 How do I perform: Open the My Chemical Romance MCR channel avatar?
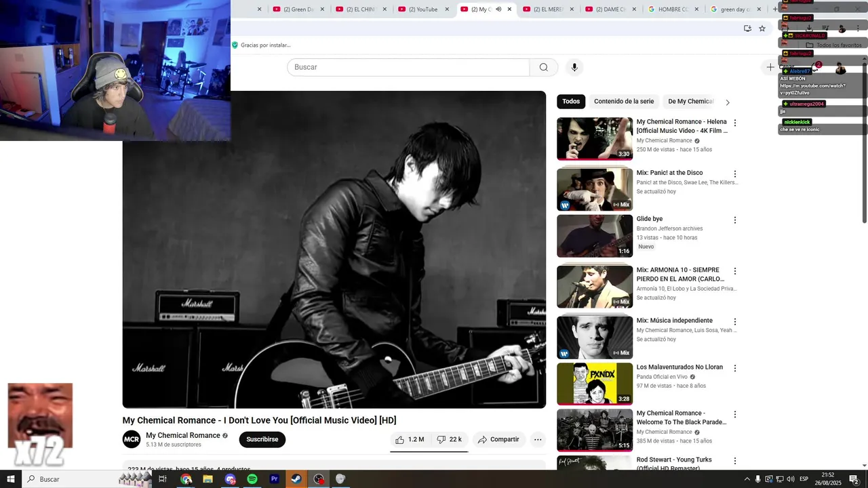(132, 439)
